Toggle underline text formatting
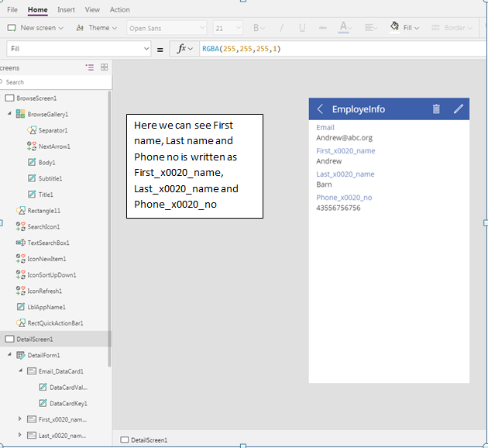 click(301, 28)
